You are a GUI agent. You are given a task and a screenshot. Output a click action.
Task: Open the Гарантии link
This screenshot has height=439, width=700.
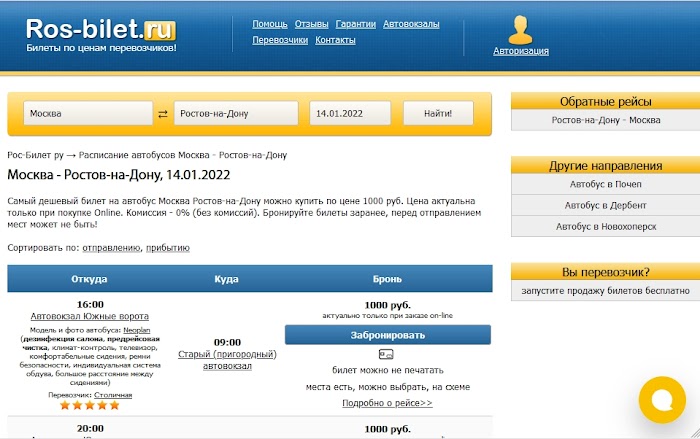(x=356, y=24)
